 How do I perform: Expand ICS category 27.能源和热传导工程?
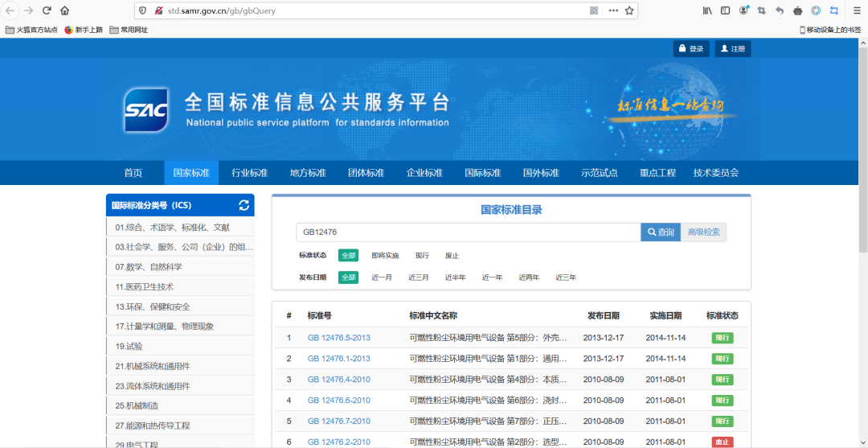click(x=181, y=425)
